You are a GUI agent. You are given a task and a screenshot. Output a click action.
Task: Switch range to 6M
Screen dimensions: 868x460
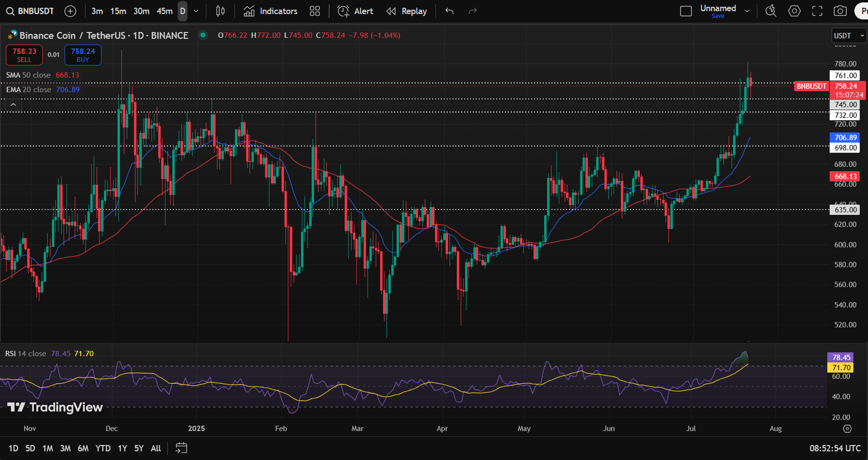[83, 448]
